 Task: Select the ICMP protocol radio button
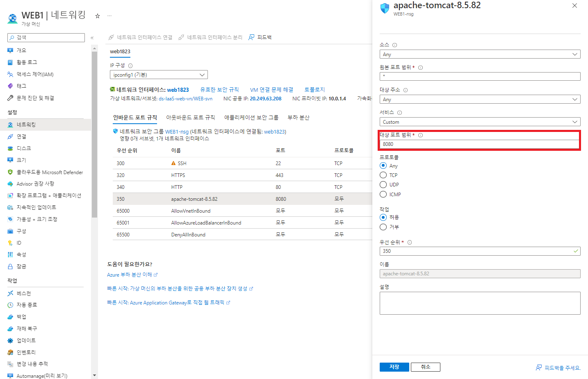point(383,194)
